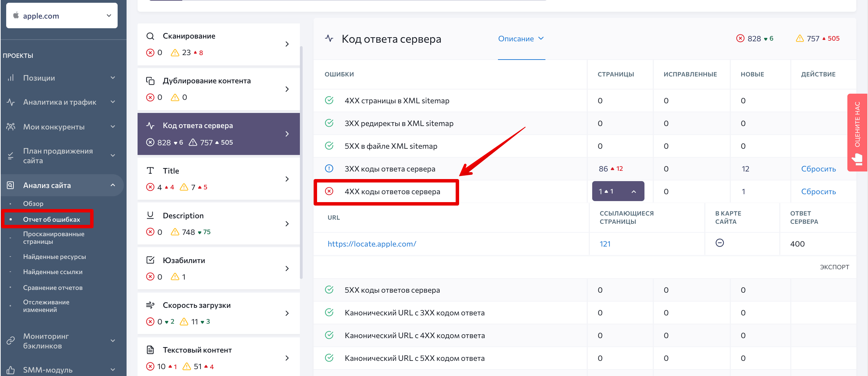This screenshot has height=376, width=868.
Task: Click Сбросить for 4XX коды ответов сервера
Action: (x=818, y=191)
